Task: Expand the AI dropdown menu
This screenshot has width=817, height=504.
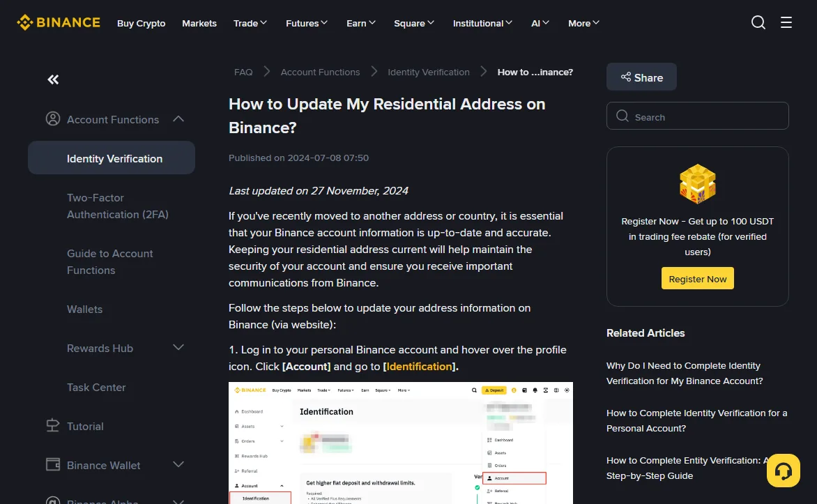Action: point(540,23)
